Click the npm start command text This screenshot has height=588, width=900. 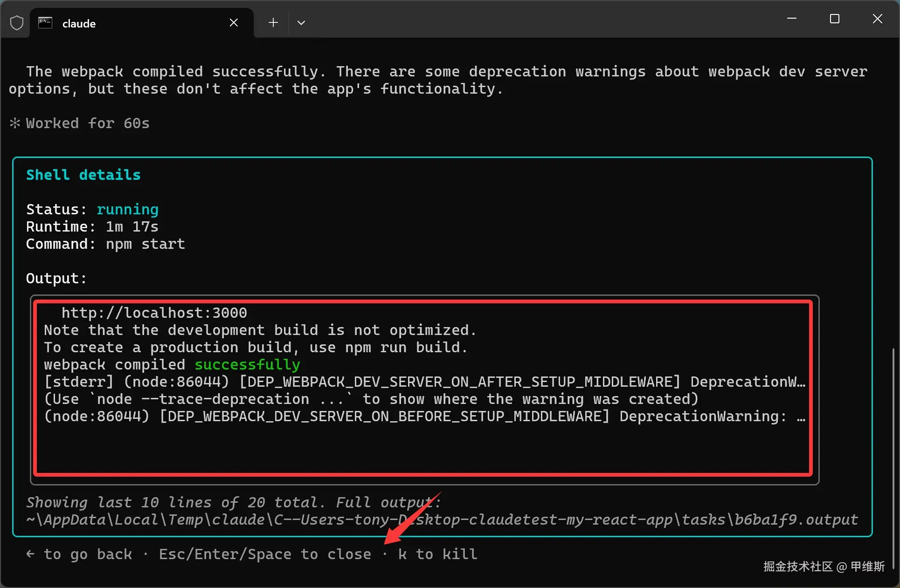(x=145, y=244)
